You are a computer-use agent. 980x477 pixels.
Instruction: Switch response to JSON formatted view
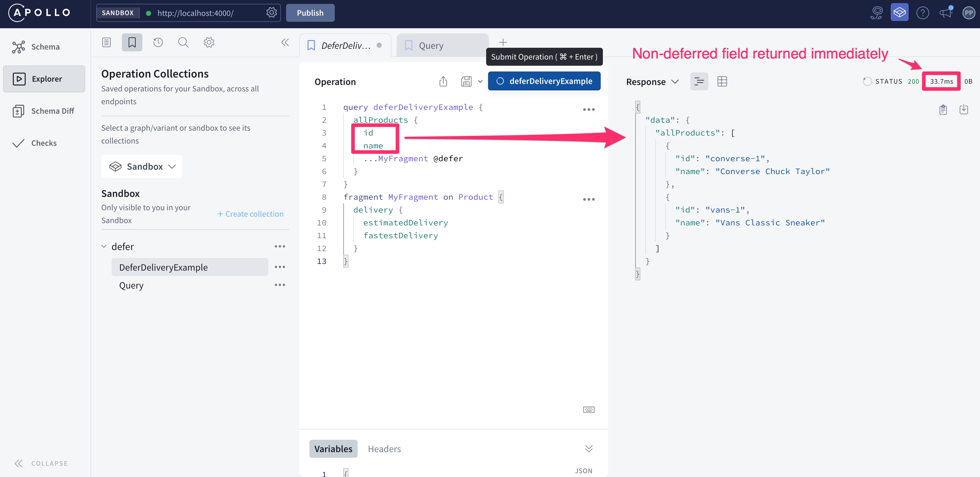point(699,81)
